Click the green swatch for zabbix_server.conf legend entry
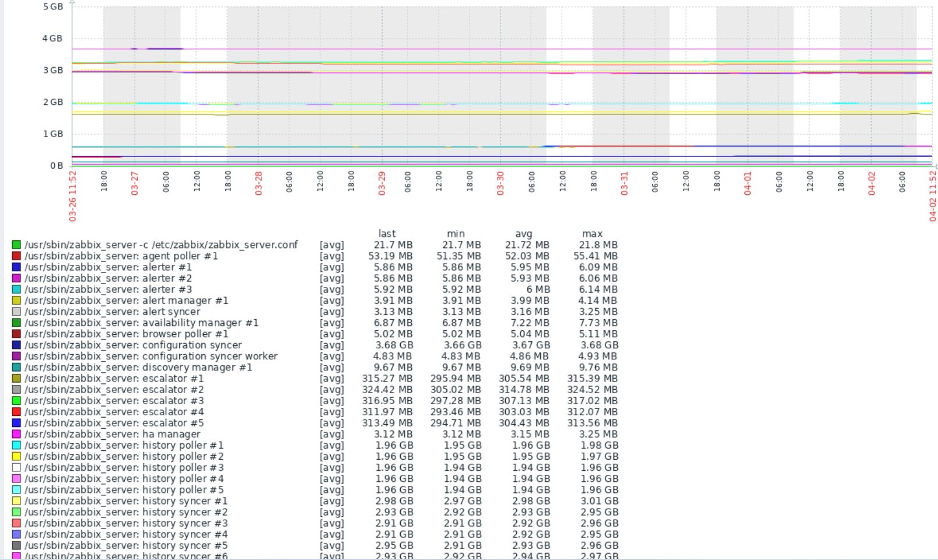Screen dimensions: 938x560 pyautogui.click(x=16, y=245)
